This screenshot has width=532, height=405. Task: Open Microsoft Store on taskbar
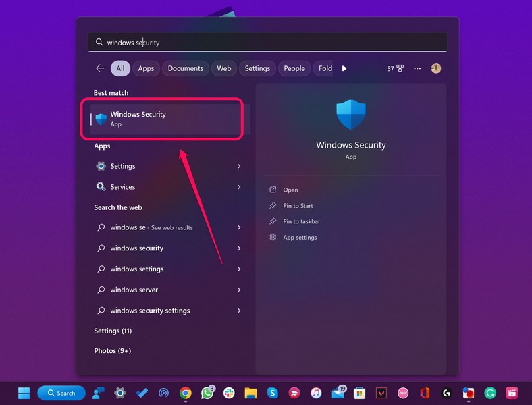359,393
